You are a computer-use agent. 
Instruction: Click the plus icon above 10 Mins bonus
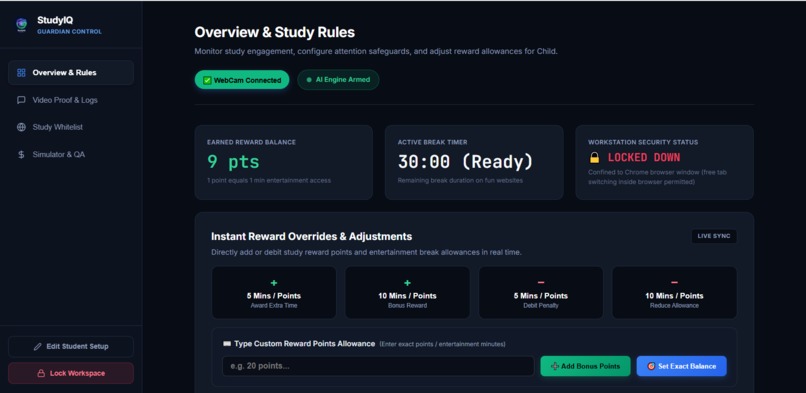point(407,283)
